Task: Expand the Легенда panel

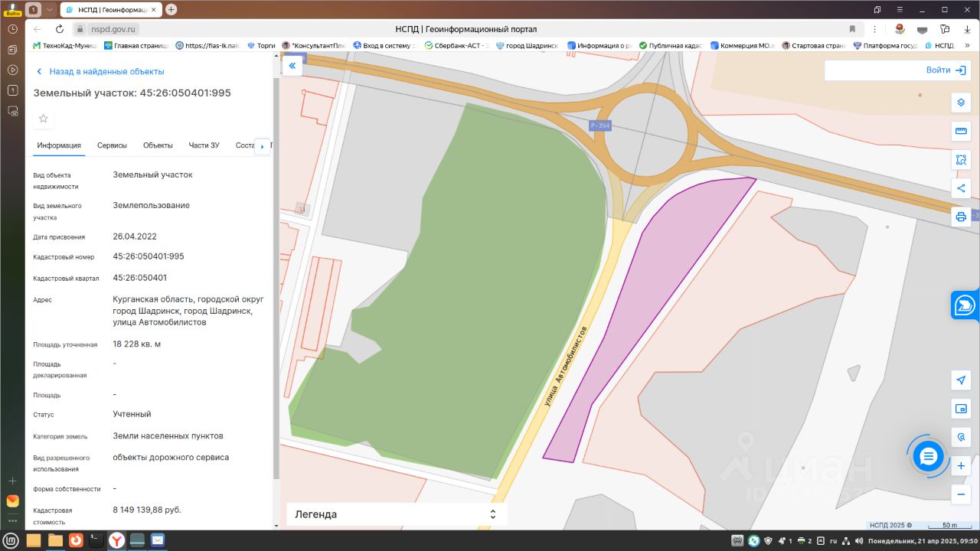Action: point(397,514)
